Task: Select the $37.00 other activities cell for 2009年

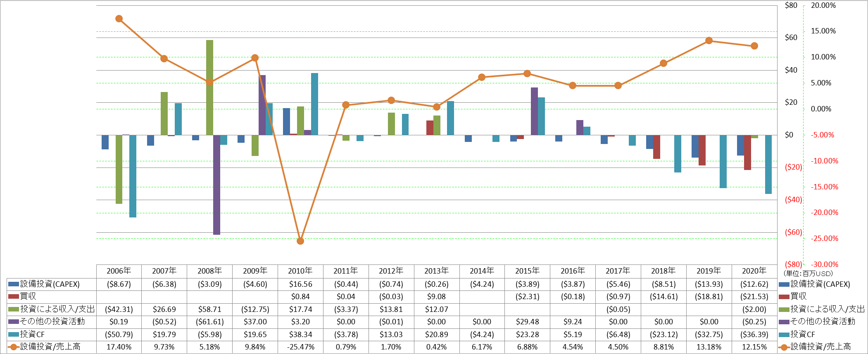Action: tap(255, 322)
